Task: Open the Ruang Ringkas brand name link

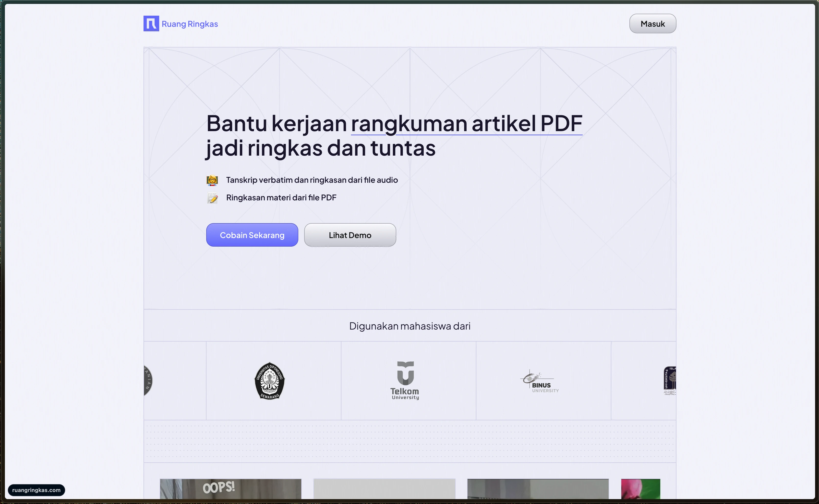Action: click(x=190, y=24)
